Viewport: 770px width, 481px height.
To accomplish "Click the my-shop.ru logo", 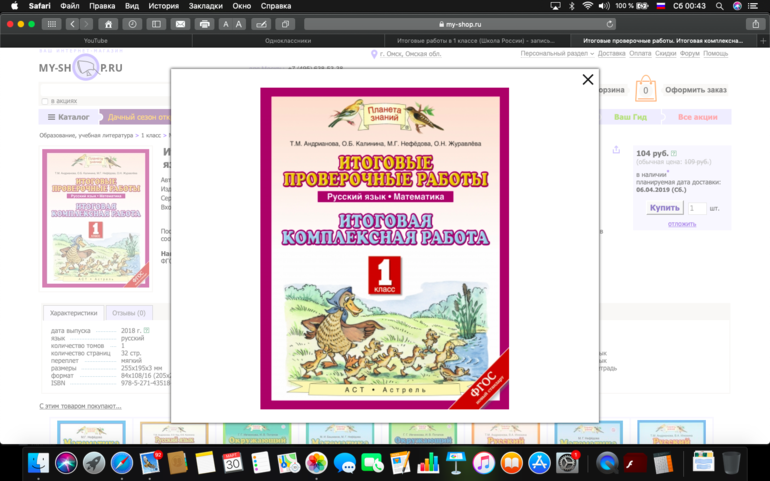I will pos(81,67).
